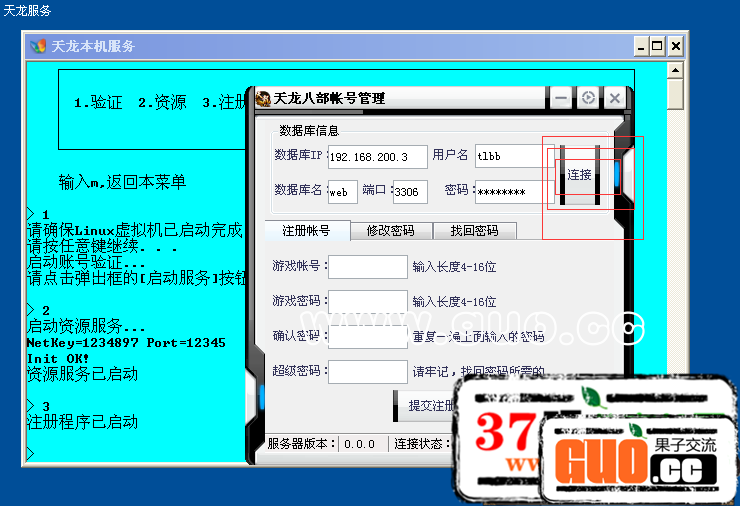
Task: Click the round settings icon in account manager title bar
Action: point(588,98)
